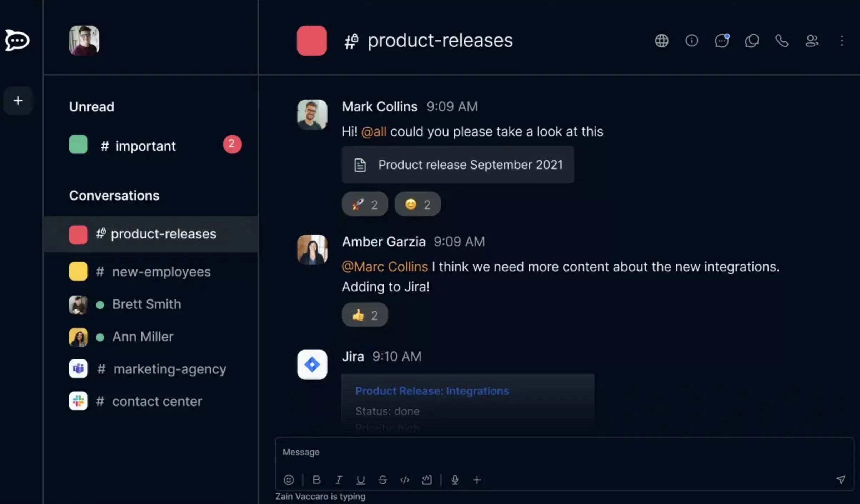Viewport: 860px width, 504px height.
Task: Click into the Message input field
Action: coord(564,452)
